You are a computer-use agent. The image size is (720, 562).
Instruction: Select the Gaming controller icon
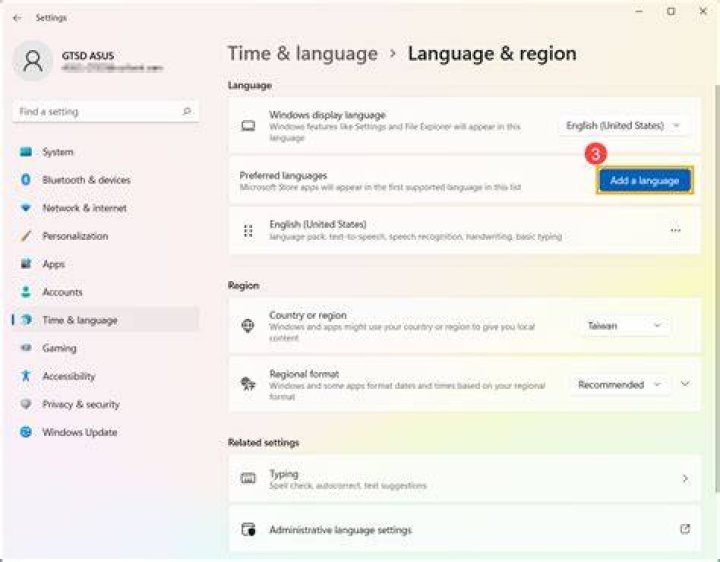tap(26, 348)
